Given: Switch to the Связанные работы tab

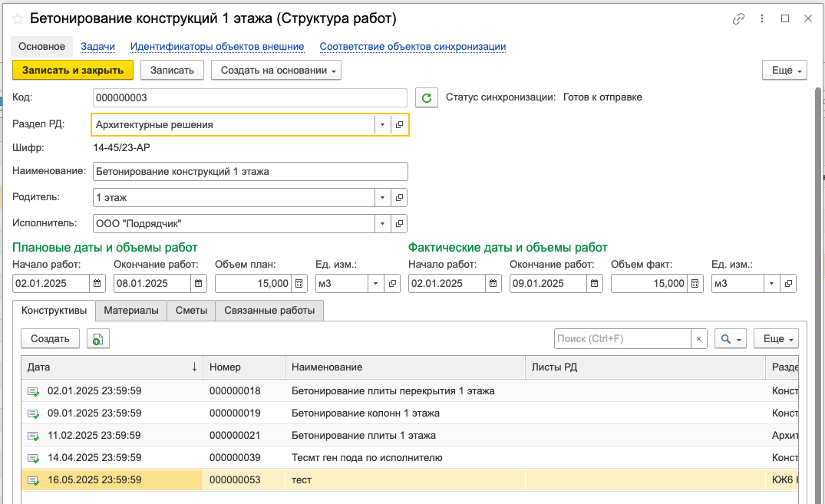Looking at the screenshot, I should tap(269, 310).
